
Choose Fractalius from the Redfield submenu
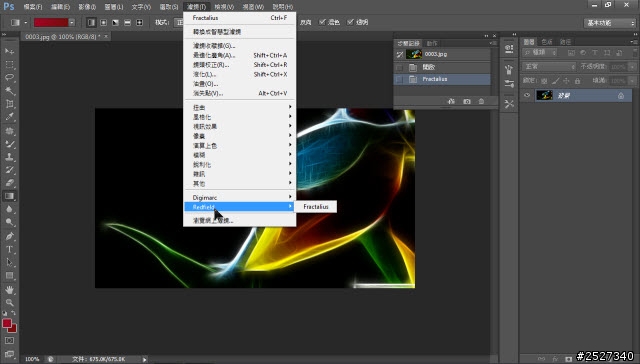(x=316, y=207)
